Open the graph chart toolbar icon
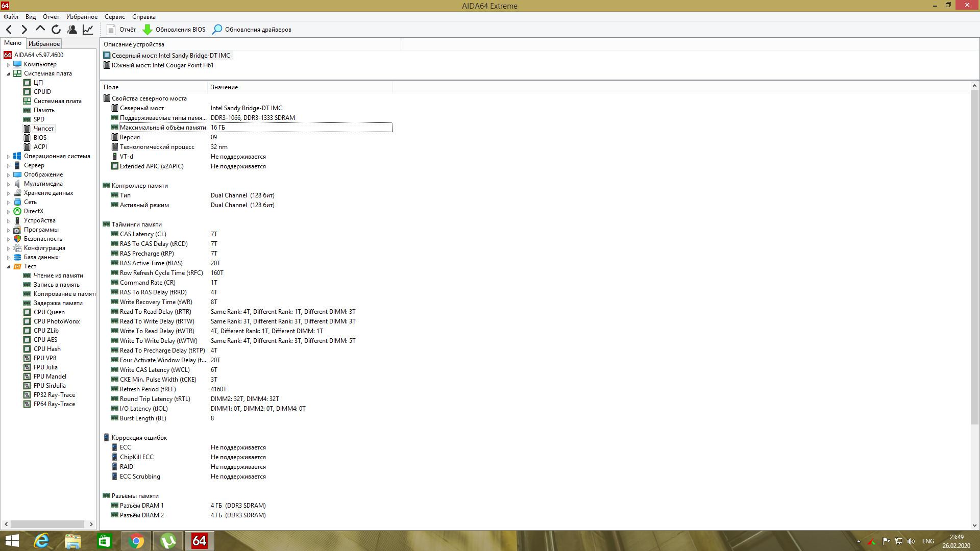The width and height of the screenshot is (980, 551). 88,30
